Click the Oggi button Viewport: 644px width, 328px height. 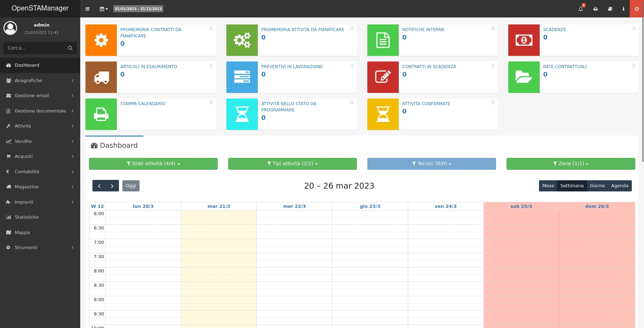click(x=131, y=186)
